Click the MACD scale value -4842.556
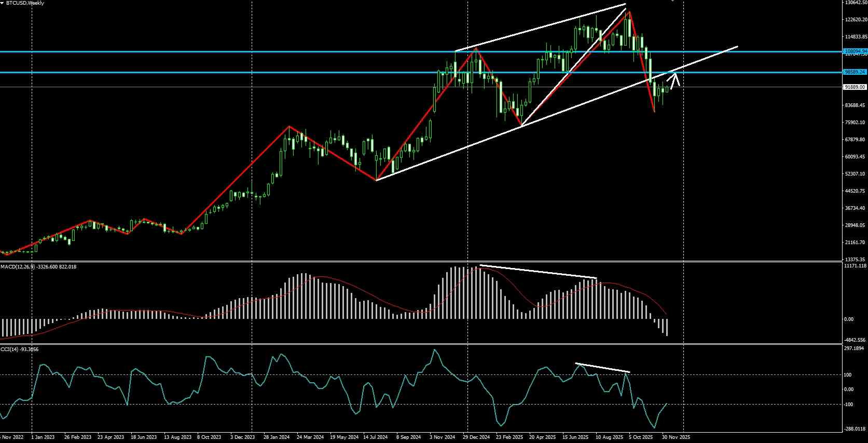This screenshot has width=868, height=443. [x=856, y=340]
